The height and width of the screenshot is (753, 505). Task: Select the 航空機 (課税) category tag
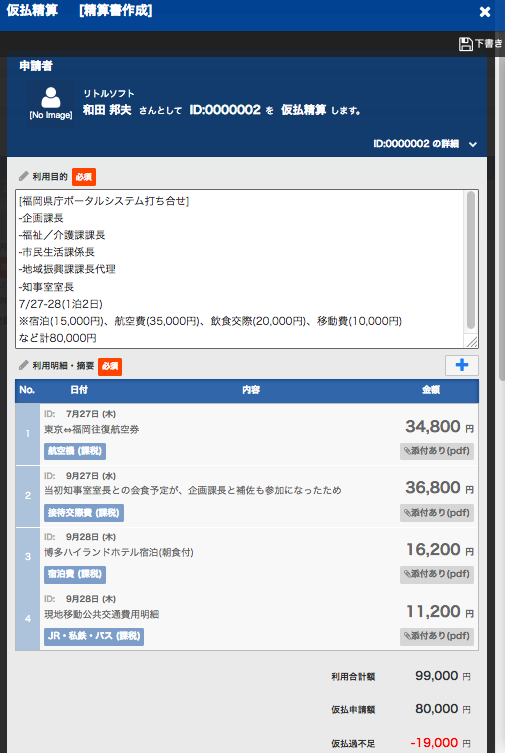[x=75, y=451]
